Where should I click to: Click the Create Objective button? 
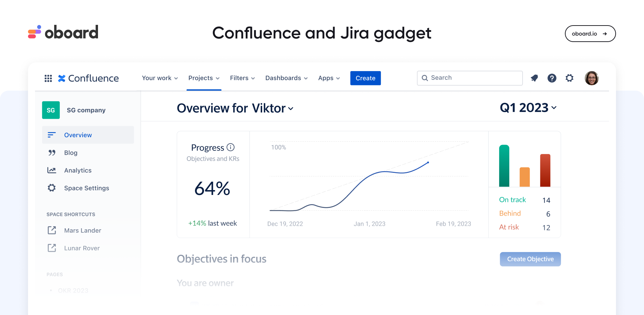tap(530, 259)
